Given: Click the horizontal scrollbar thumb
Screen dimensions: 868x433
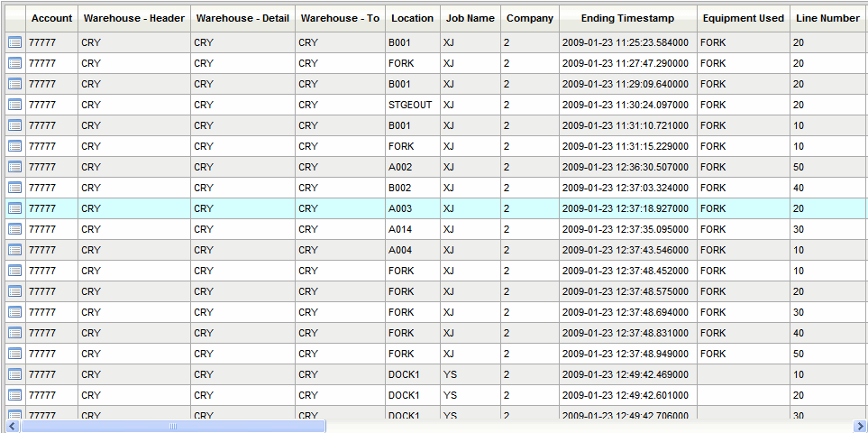Looking at the screenshot, I should tap(171, 426).
